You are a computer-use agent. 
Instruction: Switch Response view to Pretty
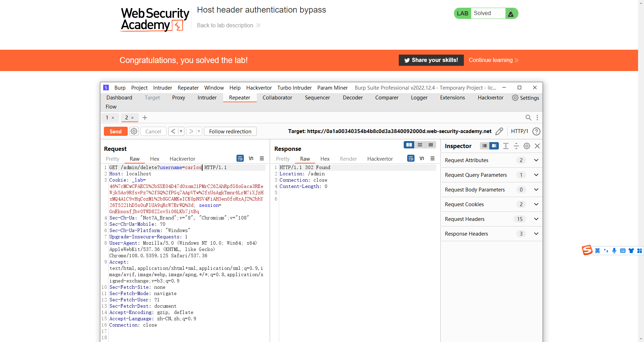pyautogui.click(x=283, y=159)
